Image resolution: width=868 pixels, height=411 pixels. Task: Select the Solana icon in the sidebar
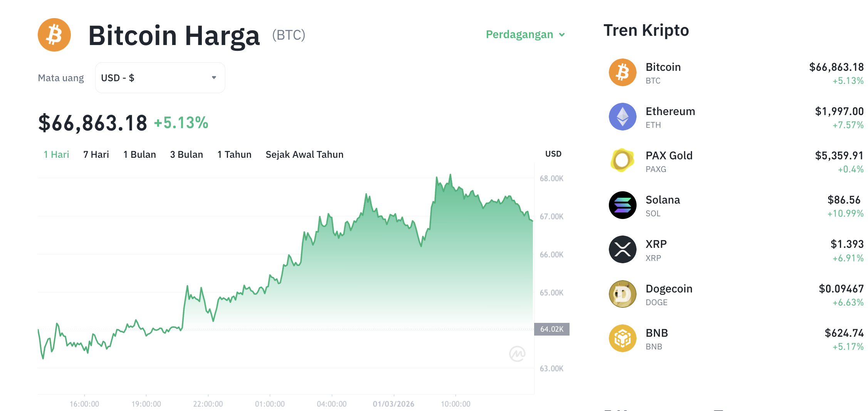click(x=622, y=205)
